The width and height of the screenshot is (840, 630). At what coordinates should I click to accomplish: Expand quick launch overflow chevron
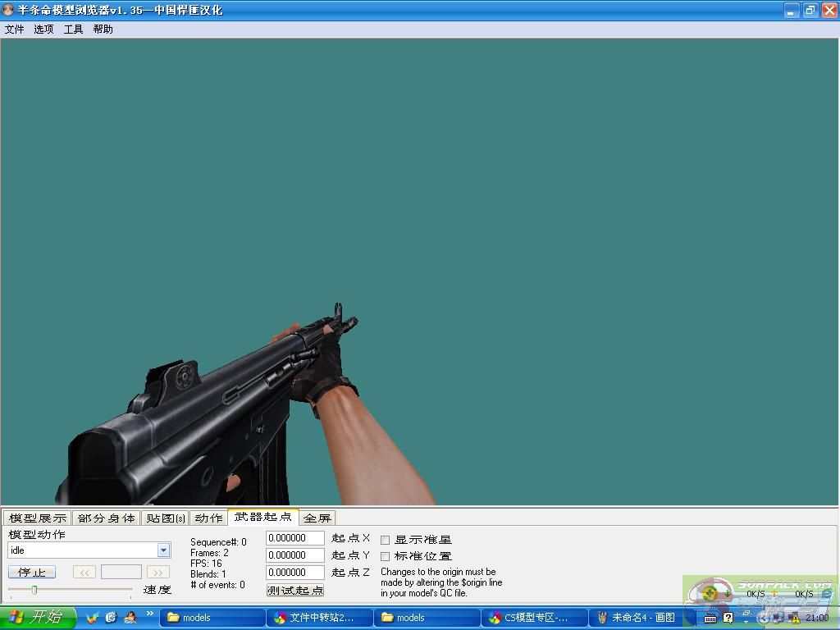[x=150, y=614]
